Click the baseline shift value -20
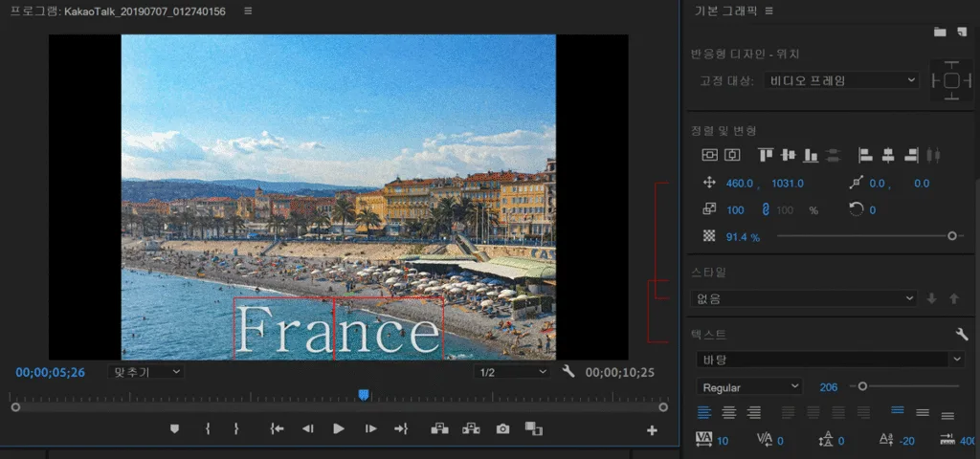The width and height of the screenshot is (980, 459). (907, 441)
